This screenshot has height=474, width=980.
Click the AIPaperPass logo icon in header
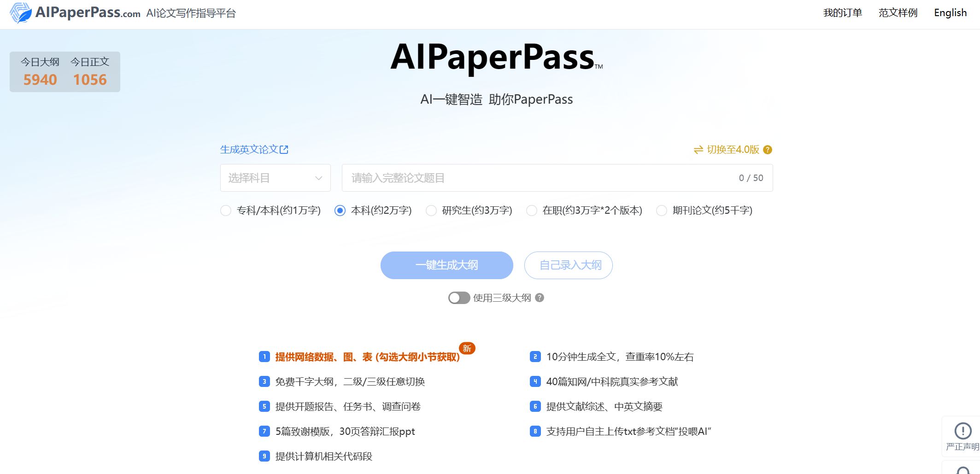point(21,12)
